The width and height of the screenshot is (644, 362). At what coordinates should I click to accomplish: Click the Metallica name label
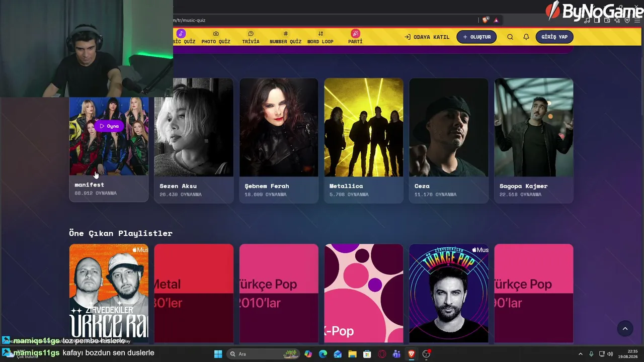point(346,186)
